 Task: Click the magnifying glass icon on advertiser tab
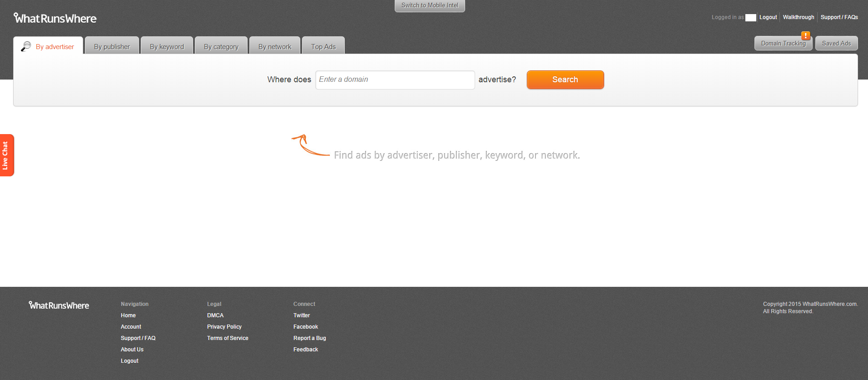[26, 46]
